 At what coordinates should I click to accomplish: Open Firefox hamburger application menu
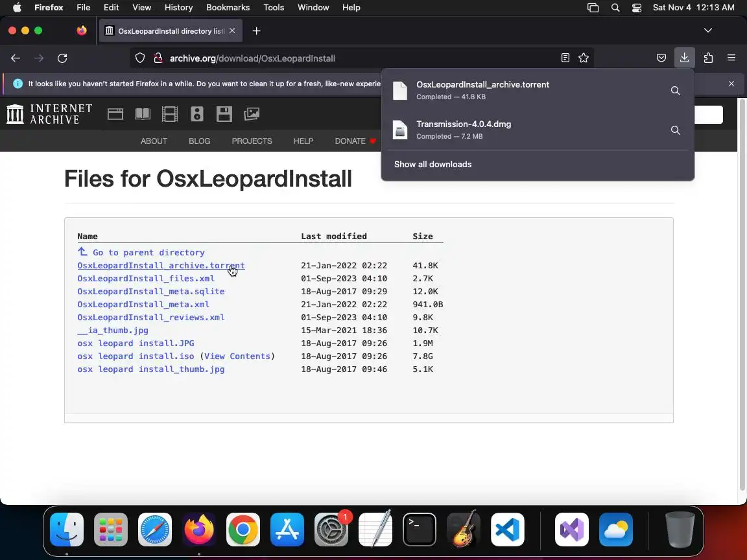[x=731, y=58]
